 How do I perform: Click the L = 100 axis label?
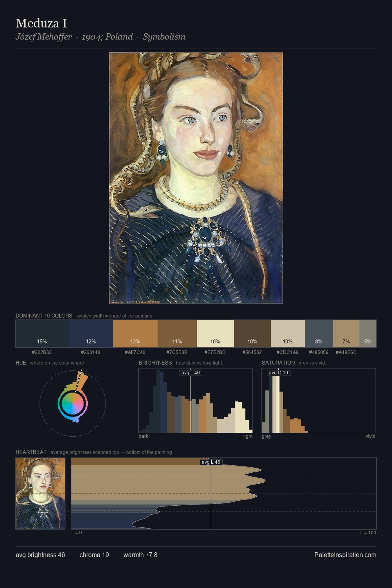[368, 533]
